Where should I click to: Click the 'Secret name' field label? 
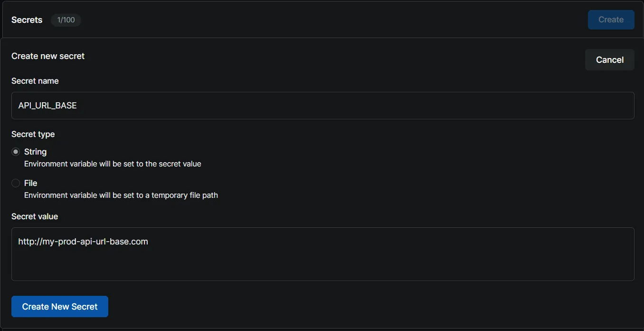35,81
